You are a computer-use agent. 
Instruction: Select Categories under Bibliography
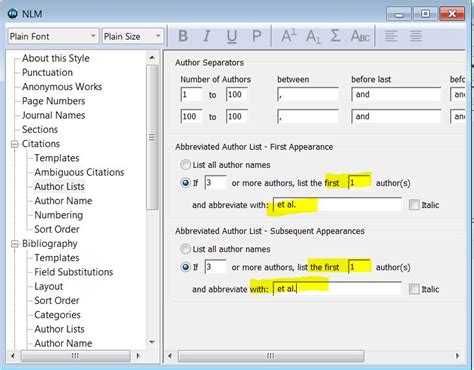tap(57, 315)
